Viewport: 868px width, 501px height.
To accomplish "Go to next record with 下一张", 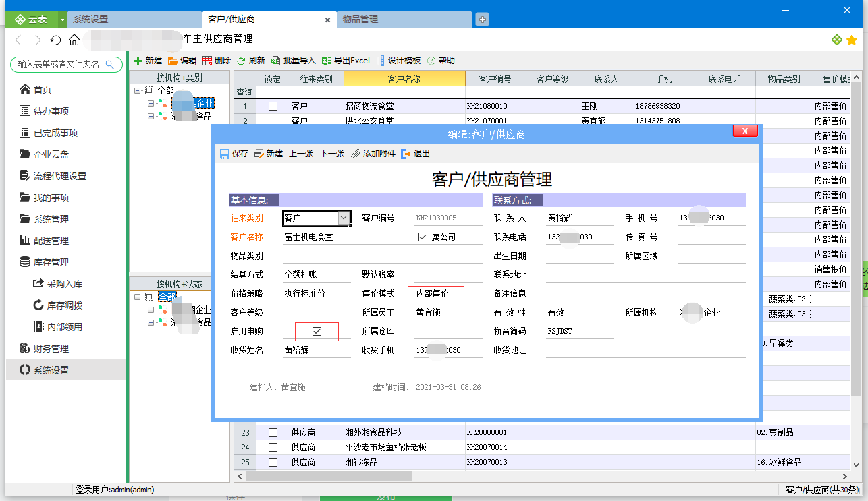I will tap(332, 154).
